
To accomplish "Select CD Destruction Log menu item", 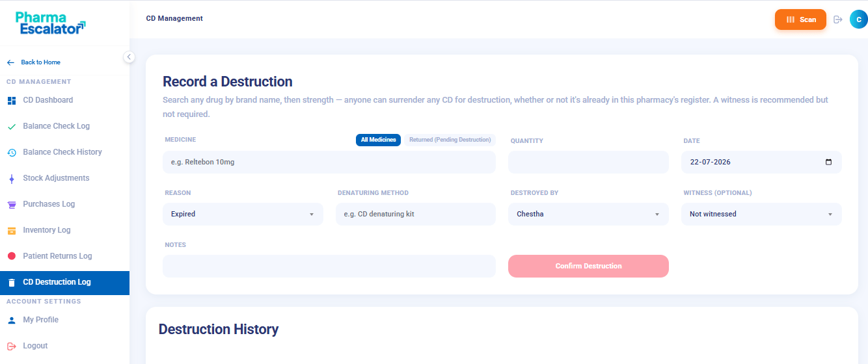I will pyautogui.click(x=64, y=283).
